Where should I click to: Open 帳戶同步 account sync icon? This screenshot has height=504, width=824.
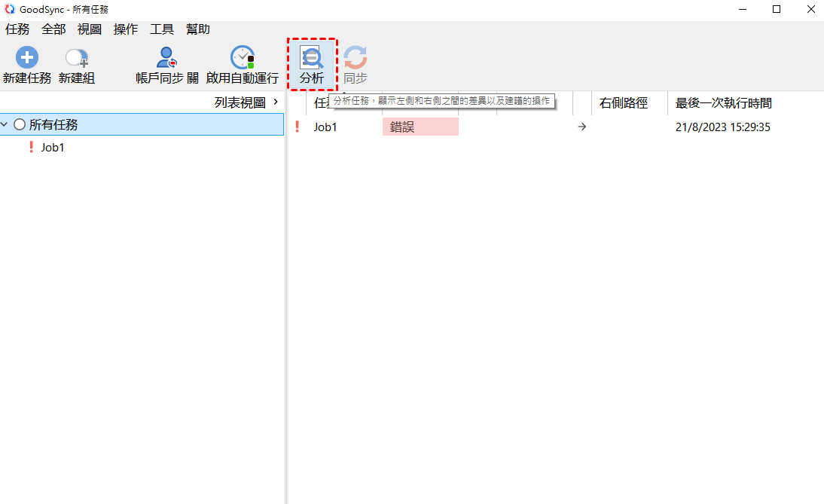click(167, 58)
